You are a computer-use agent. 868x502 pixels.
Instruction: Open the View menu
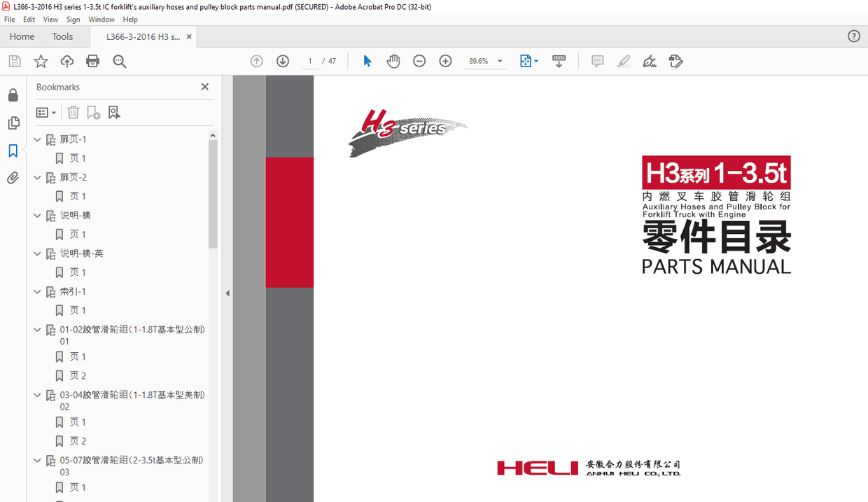click(50, 19)
